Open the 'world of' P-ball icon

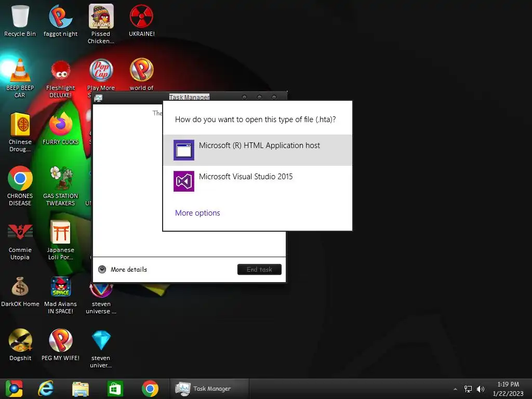click(x=141, y=74)
